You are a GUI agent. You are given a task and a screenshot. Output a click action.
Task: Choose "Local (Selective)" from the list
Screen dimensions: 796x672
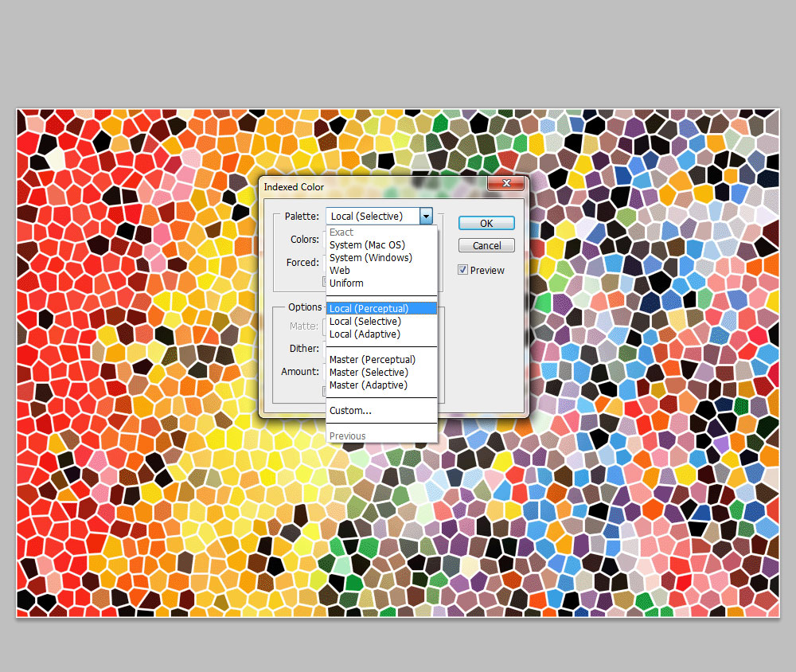(364, 321)
